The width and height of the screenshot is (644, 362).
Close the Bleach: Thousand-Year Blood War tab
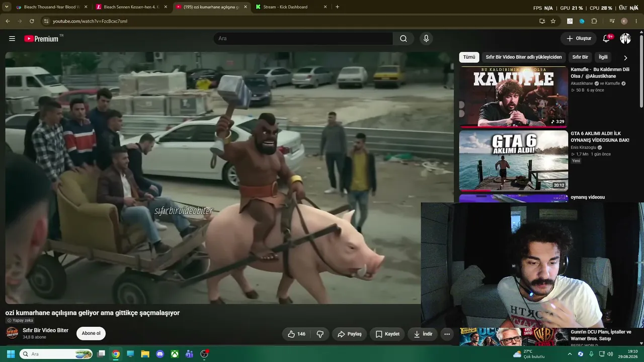86,7
